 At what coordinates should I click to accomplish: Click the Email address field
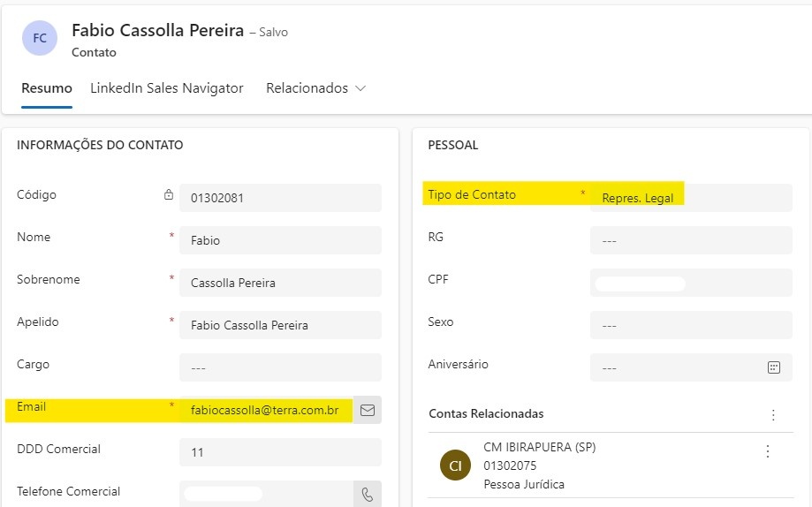265,410
